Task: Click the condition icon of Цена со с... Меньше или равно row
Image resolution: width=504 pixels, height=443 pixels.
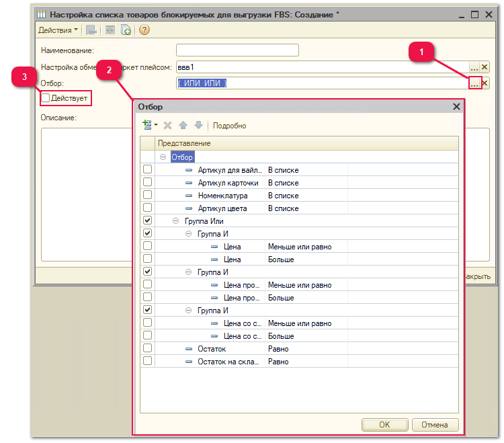Action: tap(214, 323)
